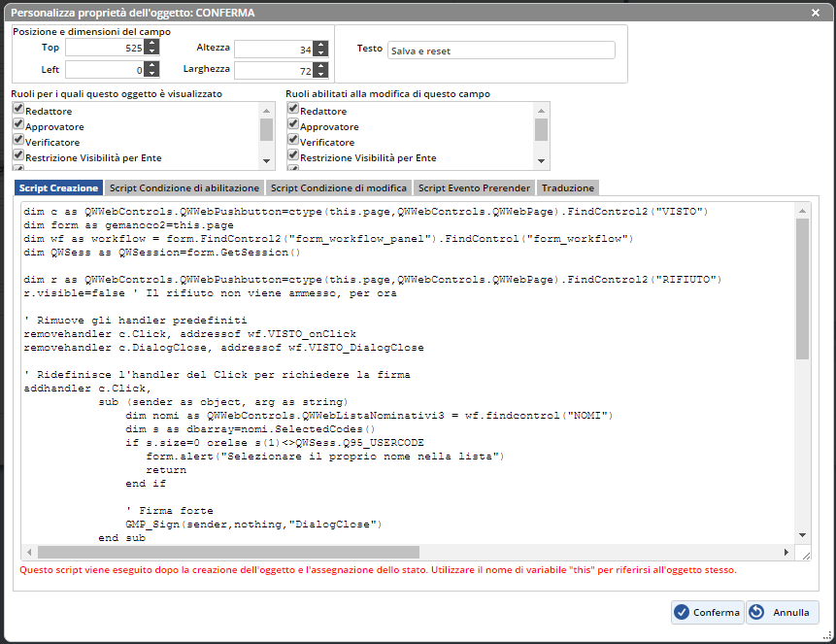This screenshot has height=644, width=836.
Task: Uncheck Redattore in the visibility roles list
Action: 18,110
